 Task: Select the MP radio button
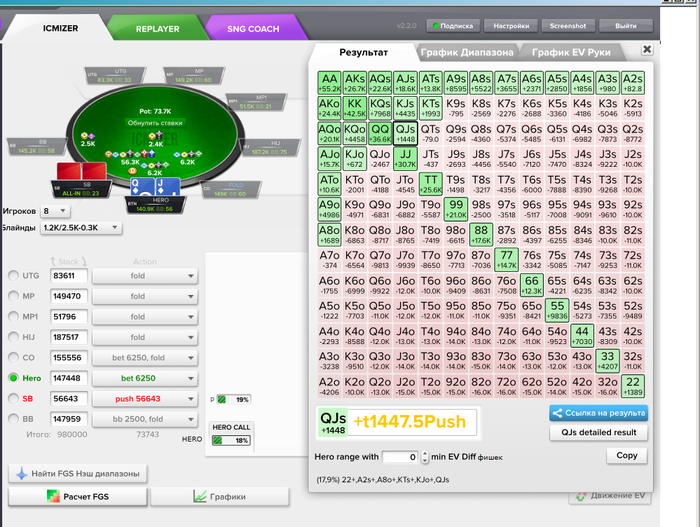coord(13,296)
